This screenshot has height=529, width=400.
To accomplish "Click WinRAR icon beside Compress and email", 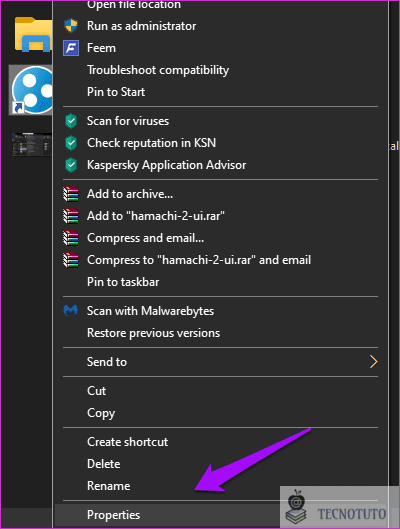I will pos(71,238).
